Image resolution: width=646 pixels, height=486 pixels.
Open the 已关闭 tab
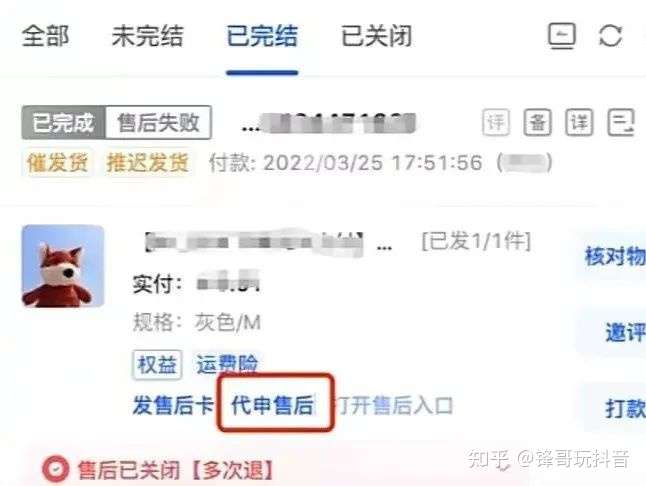377,36
